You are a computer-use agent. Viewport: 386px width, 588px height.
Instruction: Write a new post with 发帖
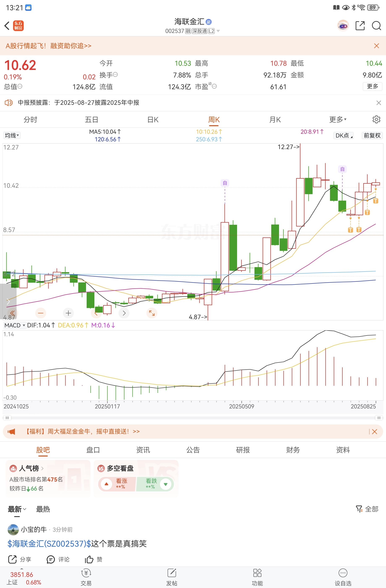[x=172, y=578]
